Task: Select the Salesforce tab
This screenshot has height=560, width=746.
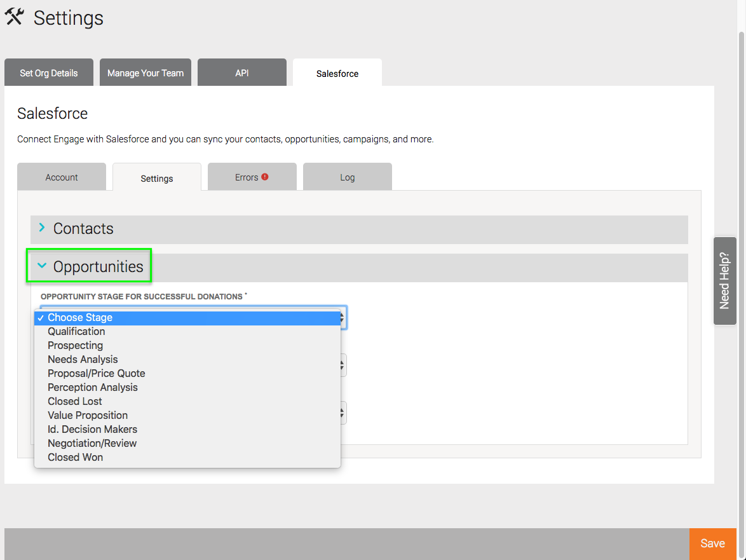Action: (337, 73)
